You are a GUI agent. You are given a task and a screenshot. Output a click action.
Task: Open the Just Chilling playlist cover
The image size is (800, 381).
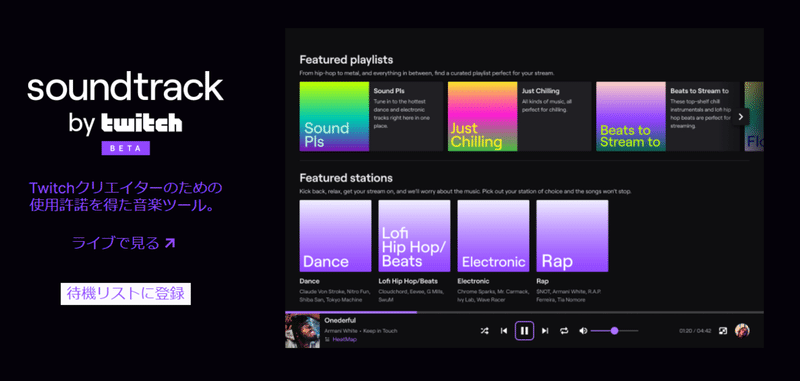pyautogui.click(x=483, y=116)
